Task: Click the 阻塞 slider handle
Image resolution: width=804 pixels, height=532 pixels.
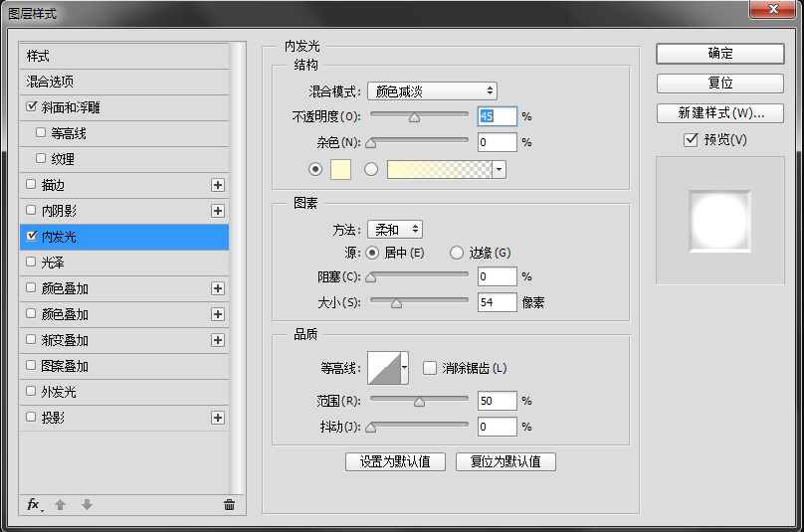Action: point(371,277)
